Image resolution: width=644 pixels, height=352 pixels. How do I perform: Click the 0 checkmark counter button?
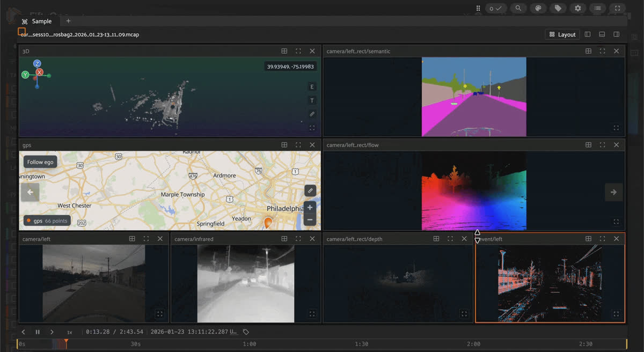tap(496, 8)
